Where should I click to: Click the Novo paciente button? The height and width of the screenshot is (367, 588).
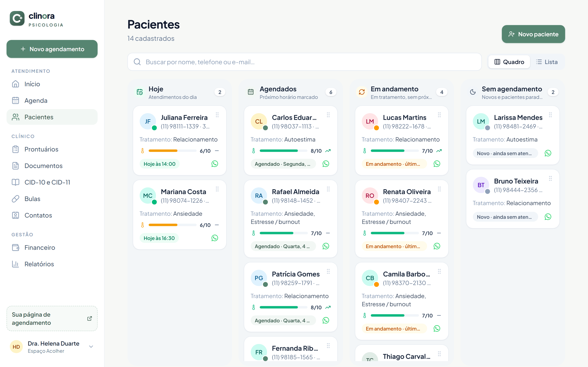(x=533, y=34)
